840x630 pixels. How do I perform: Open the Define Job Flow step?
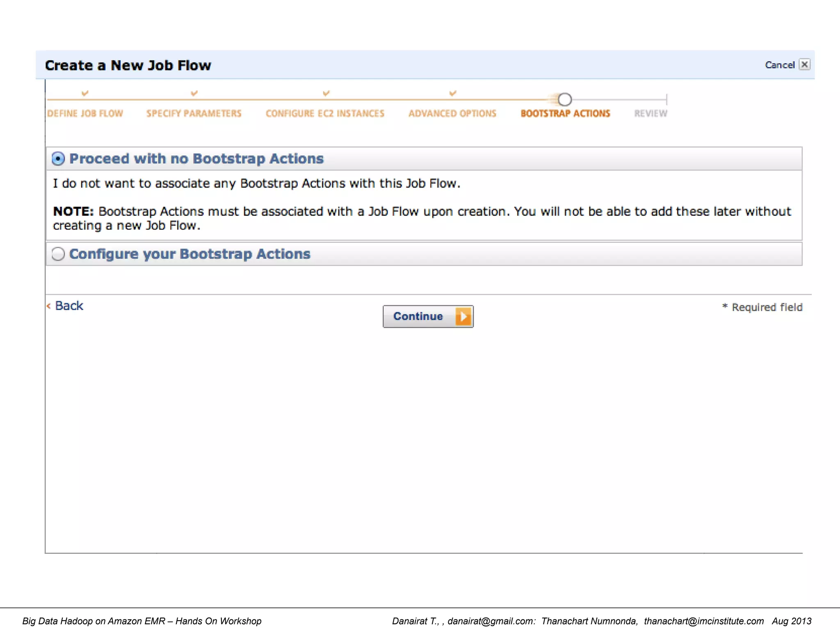[x=85, y=113]
